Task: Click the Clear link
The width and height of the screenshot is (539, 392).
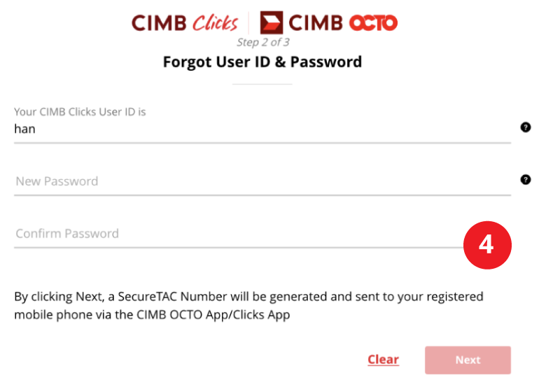Action: 384,360
